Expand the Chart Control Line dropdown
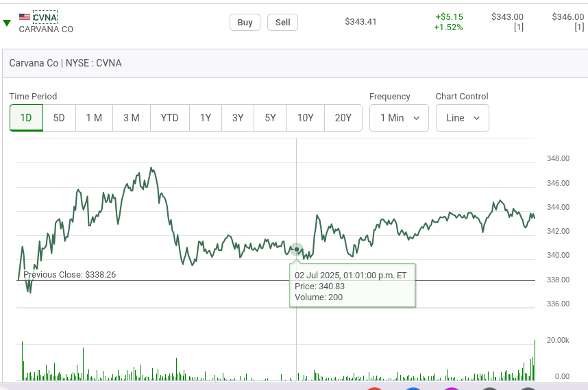588x390 pixels. tap(462, 118)
